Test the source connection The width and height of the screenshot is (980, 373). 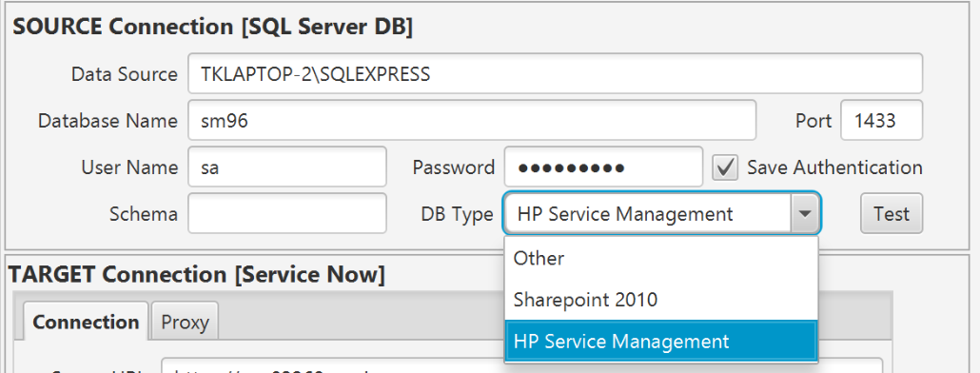[x=892, y=214]
